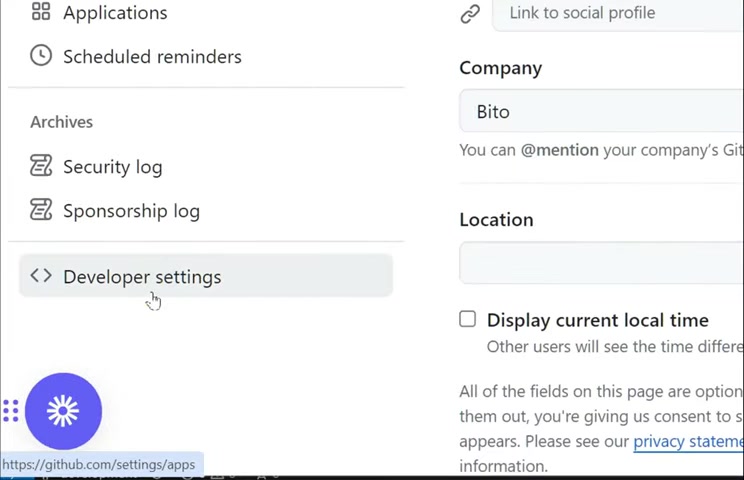
Task: Click the Archives section heading
Action: (x=62, y=122)
